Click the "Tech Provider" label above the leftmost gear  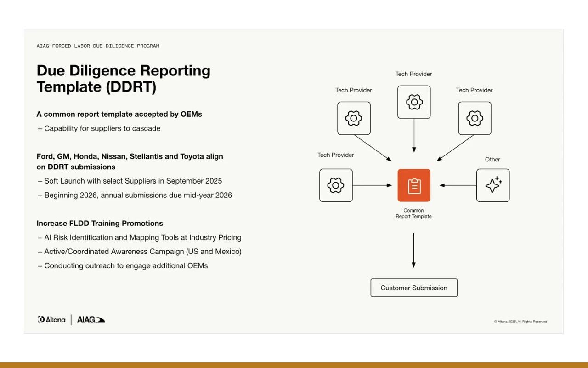click(335, 155)
